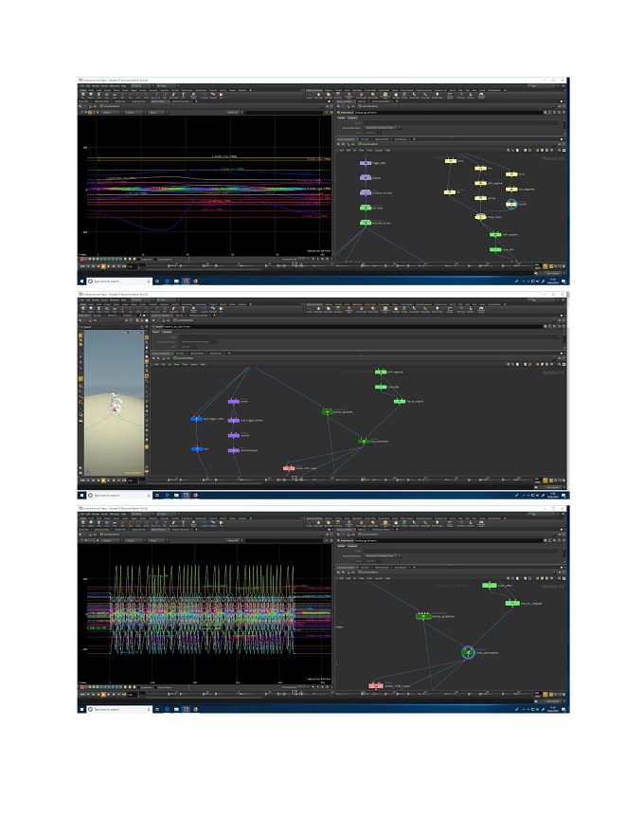Image resolution: width=644 pixels, height=834 pixels.
Task: Open Auto Update dropdown in top screenshot
Action: point(553,273)
